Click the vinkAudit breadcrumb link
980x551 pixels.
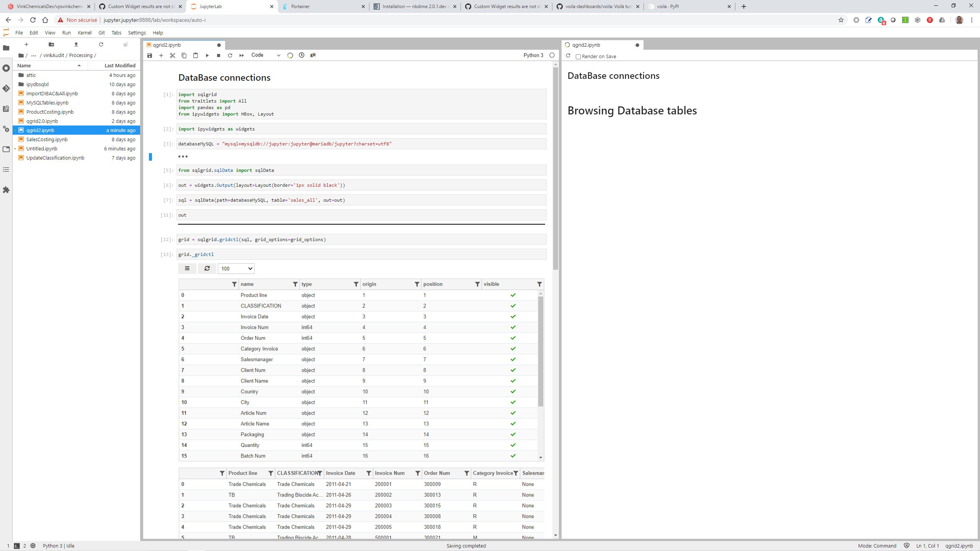point(54,55)
